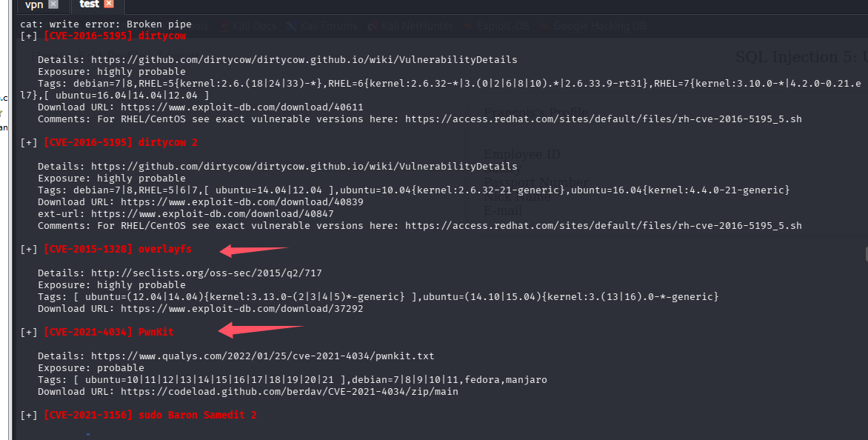Select the test tab
This screenshot has height=440, width=868.
pyautogui.click(x=89, y=4)
